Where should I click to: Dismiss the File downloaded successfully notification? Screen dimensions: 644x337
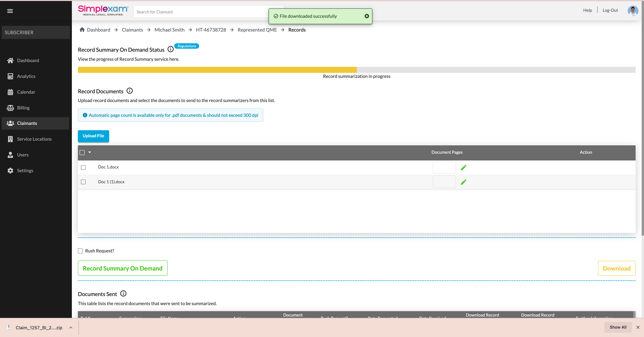(x=366, y=16)
